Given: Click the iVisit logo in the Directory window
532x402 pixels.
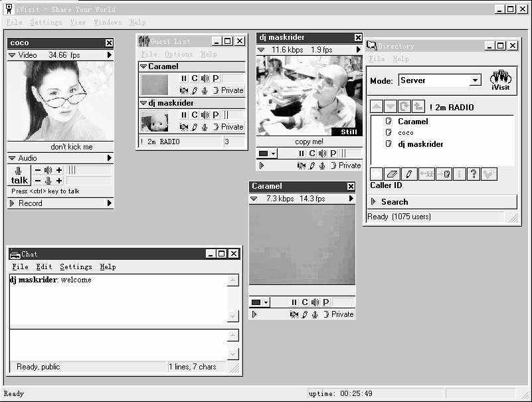Looking at the screenshot, I should (500, 80).
